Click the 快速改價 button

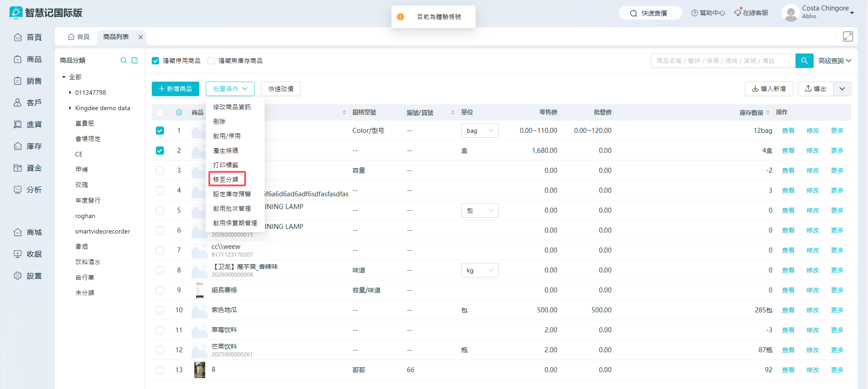pyautogui.click(x=280, y=89)
